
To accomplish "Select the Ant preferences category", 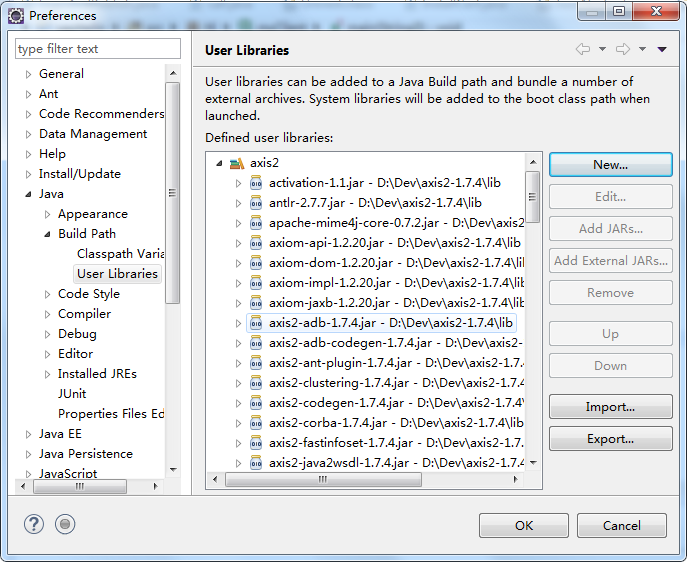I will [49, 94].
